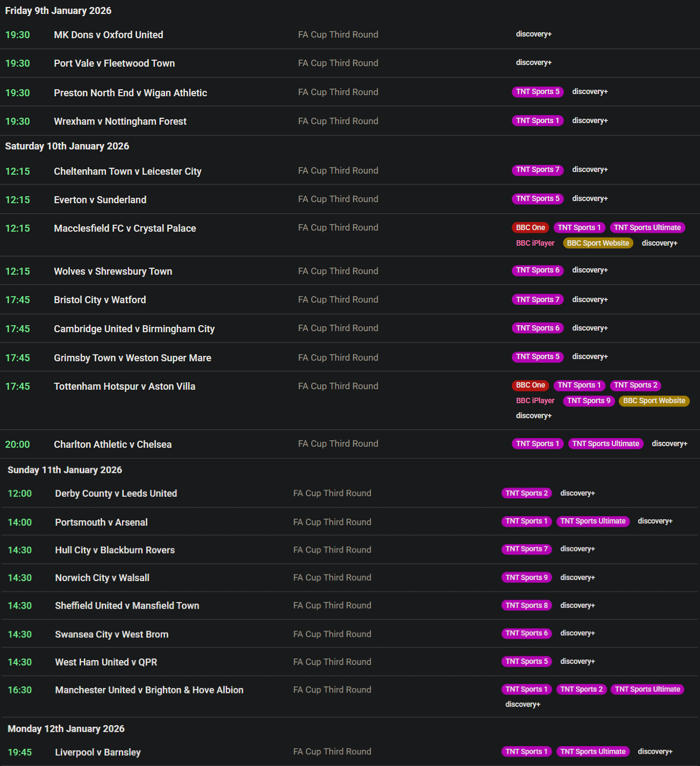Image resolution: width=700 pixels, height=766 pixels.
Task: Choose TNT Sports 5 badge for Everton match
Action: (538, 199)
